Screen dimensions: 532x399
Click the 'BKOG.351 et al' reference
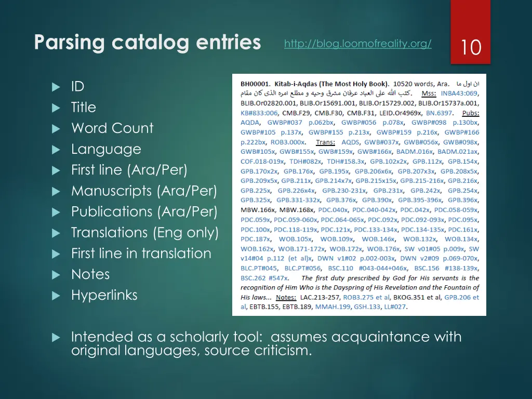click(417, 298)
